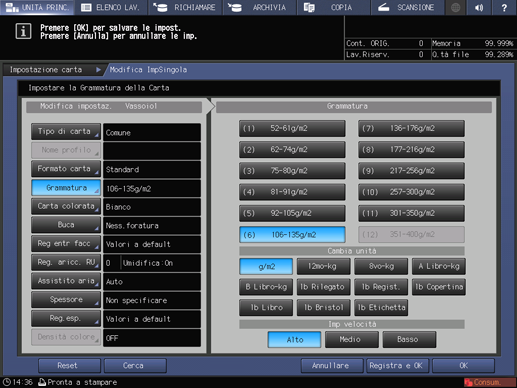Click Pronta a stampare printer icon
The image size is (517, 388).
coord(42,382)
